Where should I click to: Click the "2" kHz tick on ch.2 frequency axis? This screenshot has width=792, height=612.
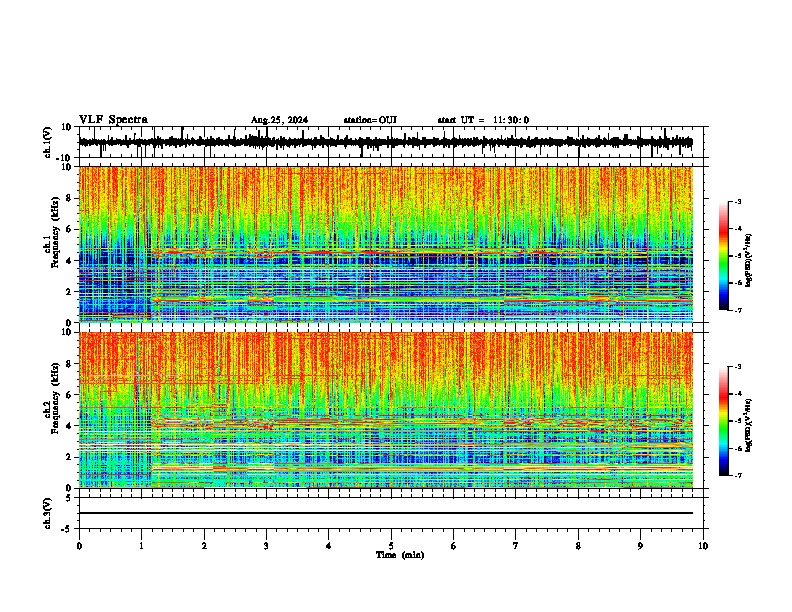coord(70,457)
